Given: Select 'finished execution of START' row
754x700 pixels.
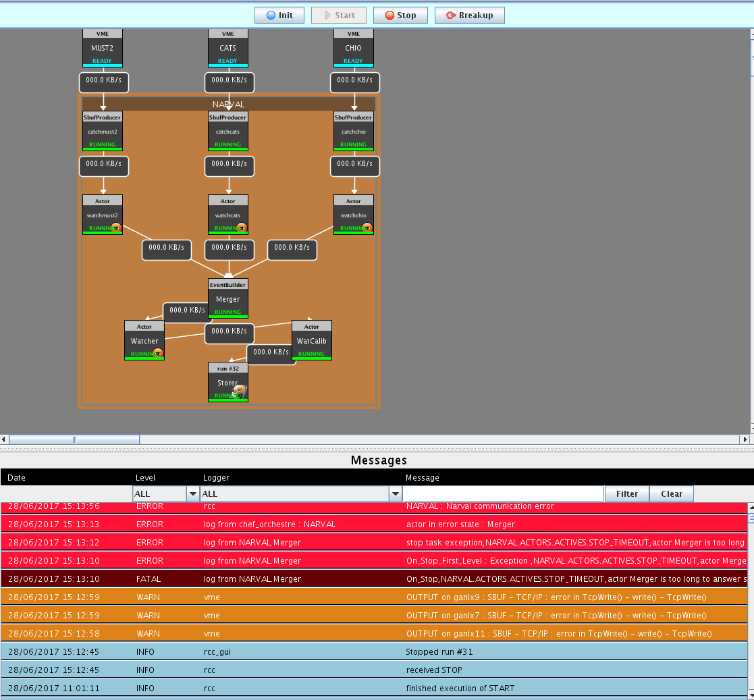Looking at the screenshot, I should tap(374, 689).
